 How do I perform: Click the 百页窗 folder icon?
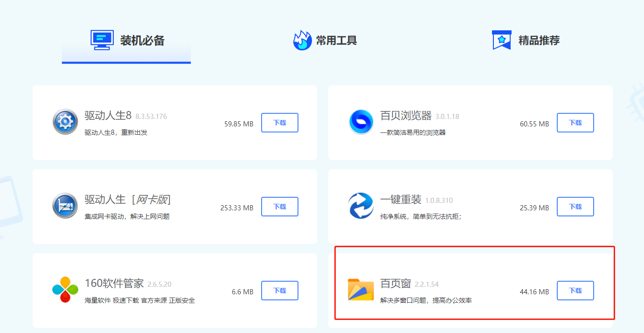point(361,290)
